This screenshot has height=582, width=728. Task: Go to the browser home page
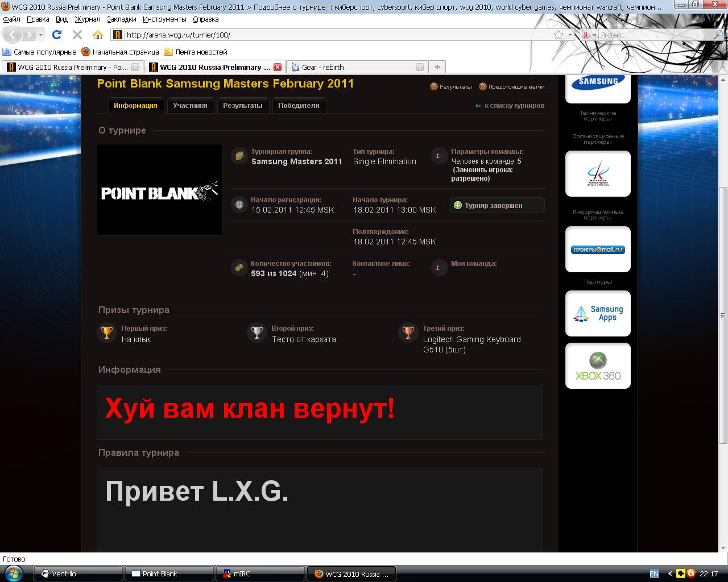click(x=98, y=35)
